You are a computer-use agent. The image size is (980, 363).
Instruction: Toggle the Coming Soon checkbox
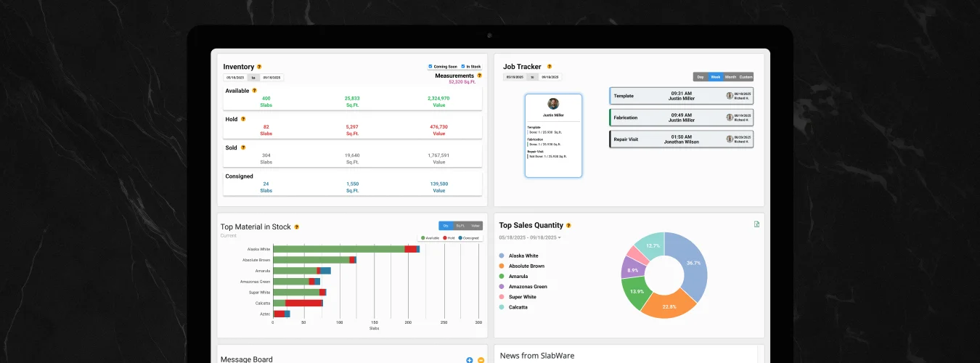pos(430,66)
